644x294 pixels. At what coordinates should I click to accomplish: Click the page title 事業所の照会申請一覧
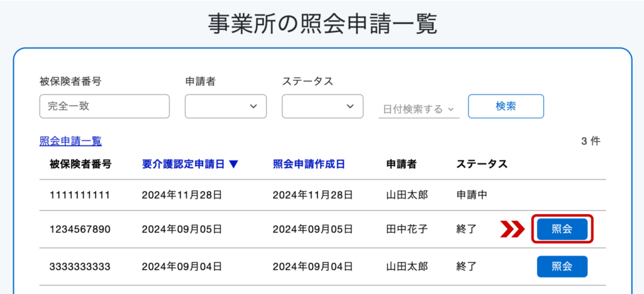pos(322,25)
